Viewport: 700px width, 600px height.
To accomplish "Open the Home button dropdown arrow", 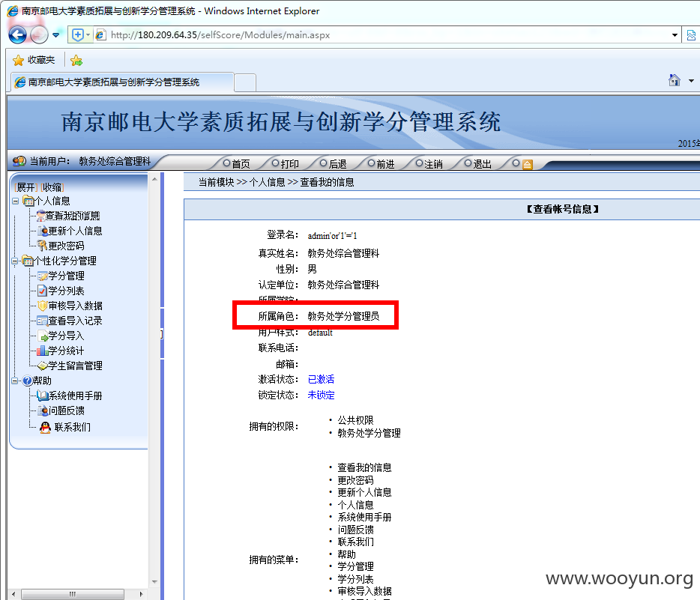I will [x=691, y=81].
